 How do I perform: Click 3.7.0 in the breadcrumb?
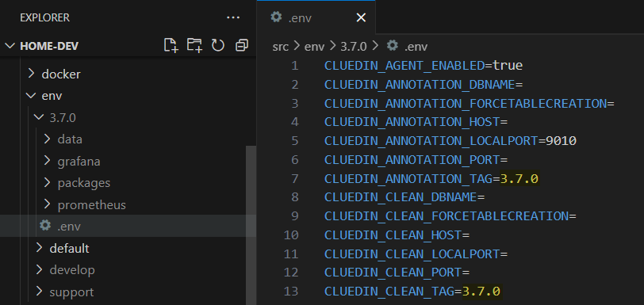pos(353,47)
